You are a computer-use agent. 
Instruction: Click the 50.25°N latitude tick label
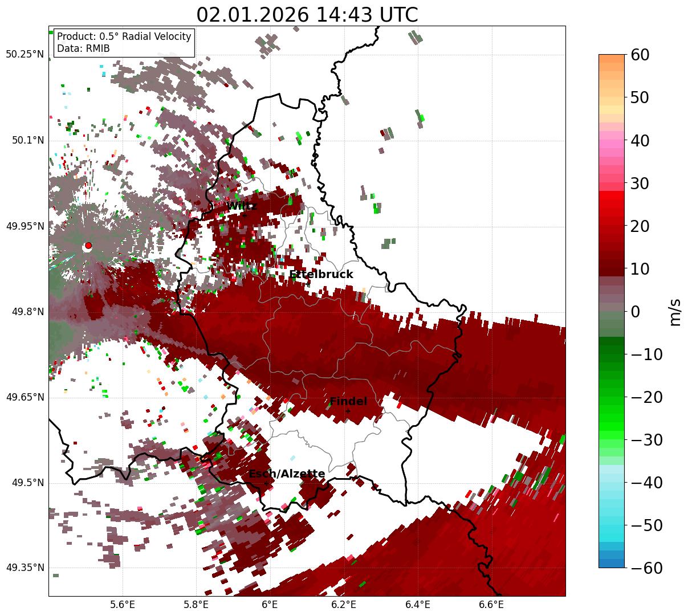click(25, 55)
